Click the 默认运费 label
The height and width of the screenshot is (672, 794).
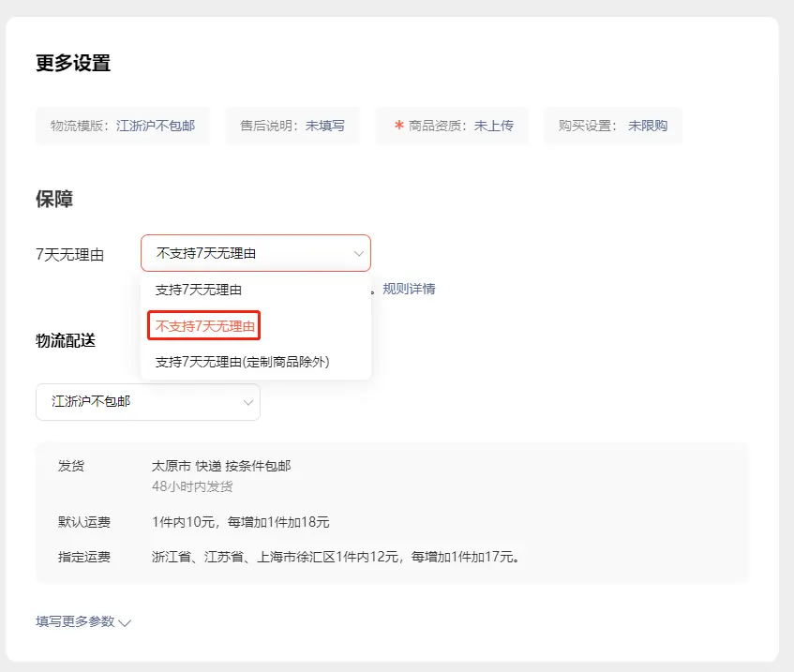(84, 522)
